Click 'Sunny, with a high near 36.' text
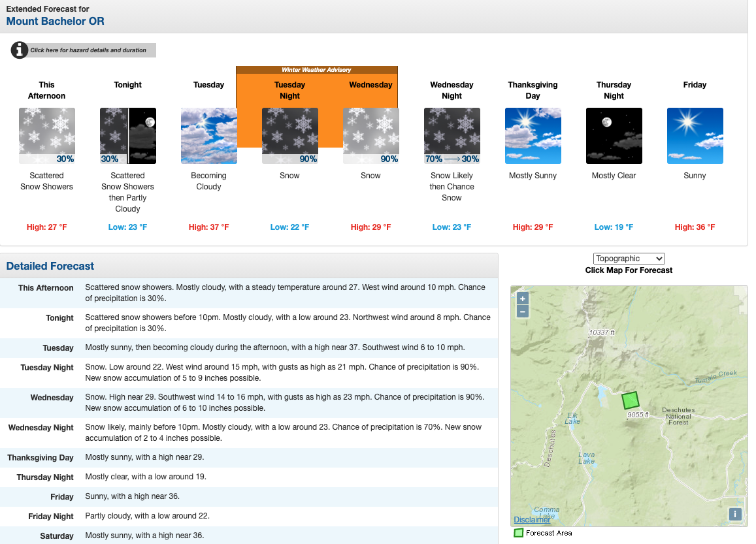This screenshot has width=756, height=544. 132,496
